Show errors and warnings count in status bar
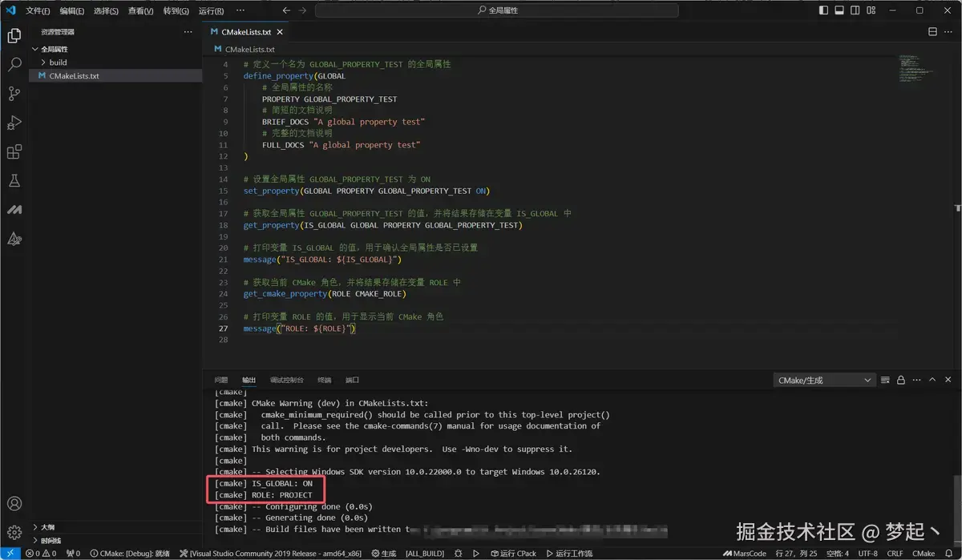Image resolution: width=962 pixels, height=560 pixels. coord(40,554)
